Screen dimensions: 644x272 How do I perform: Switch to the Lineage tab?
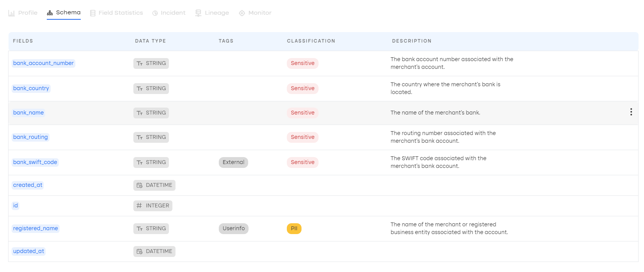point(216,13)
